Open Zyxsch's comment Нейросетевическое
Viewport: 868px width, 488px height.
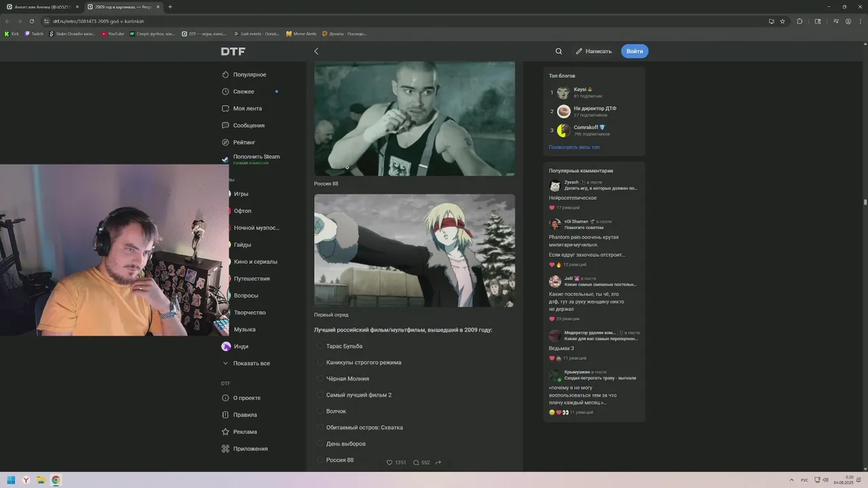(572, 198)
